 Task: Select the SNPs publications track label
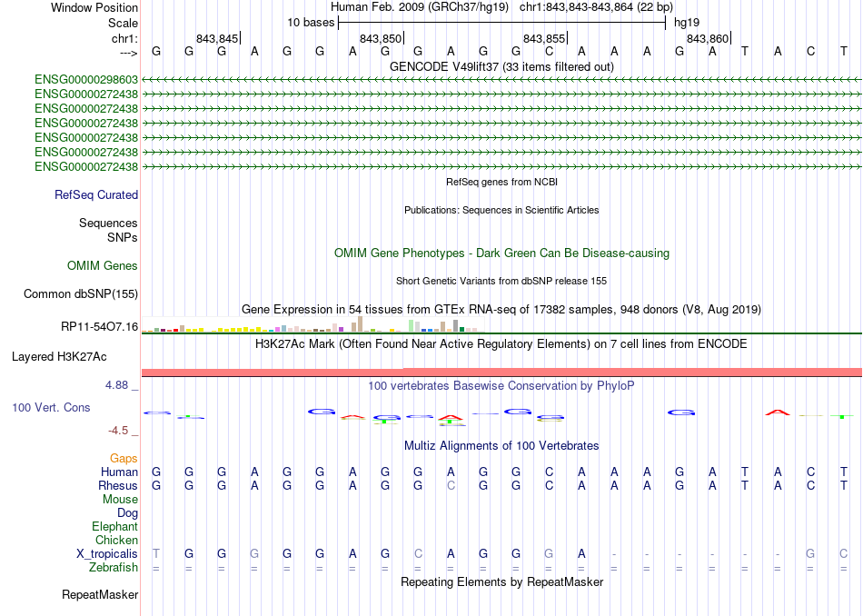tap(123, 237)
